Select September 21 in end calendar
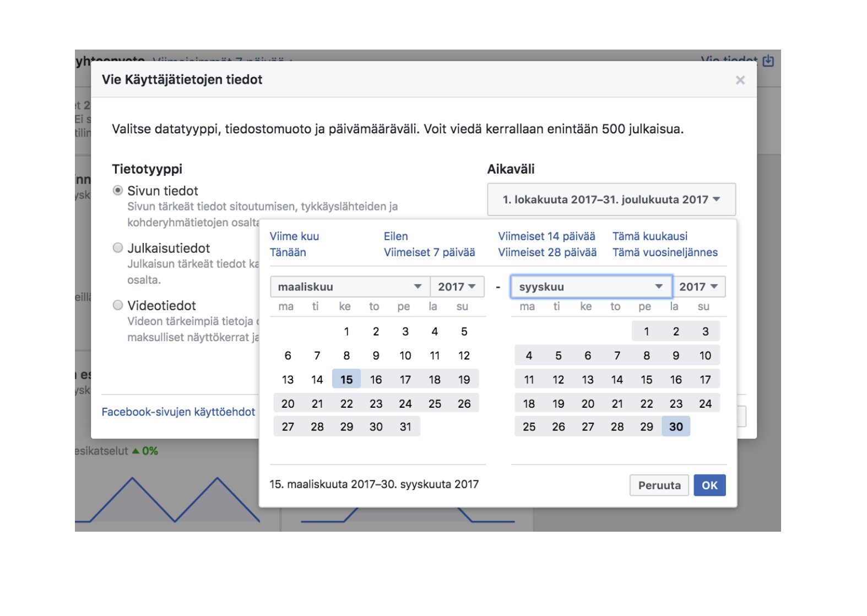 click(x=617, y=404)
